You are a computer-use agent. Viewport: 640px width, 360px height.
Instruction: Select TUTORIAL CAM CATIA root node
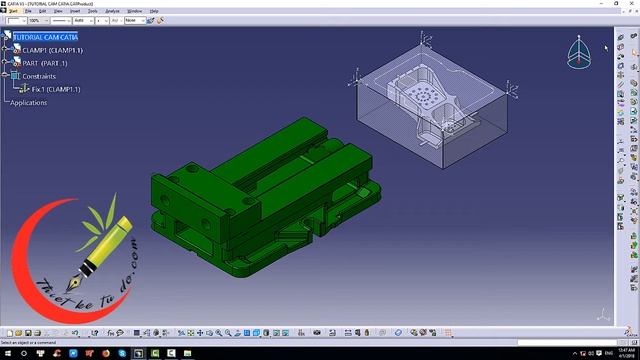point(45,37)
